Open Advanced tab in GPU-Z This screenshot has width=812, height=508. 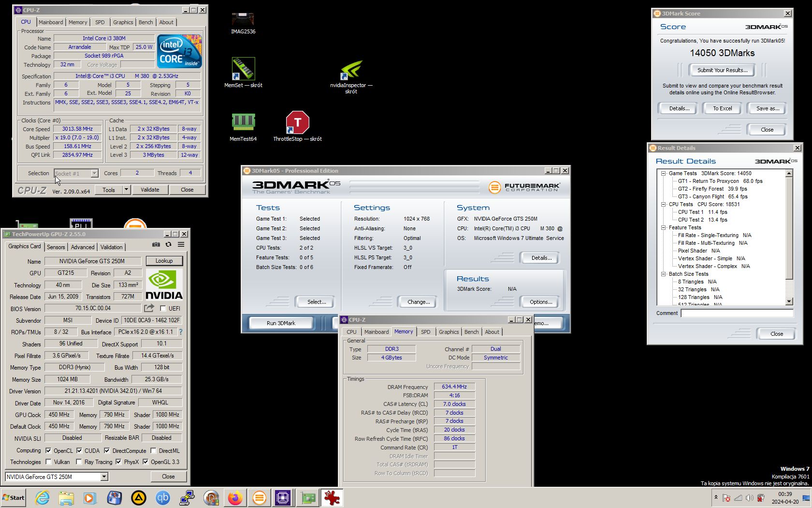83,247
